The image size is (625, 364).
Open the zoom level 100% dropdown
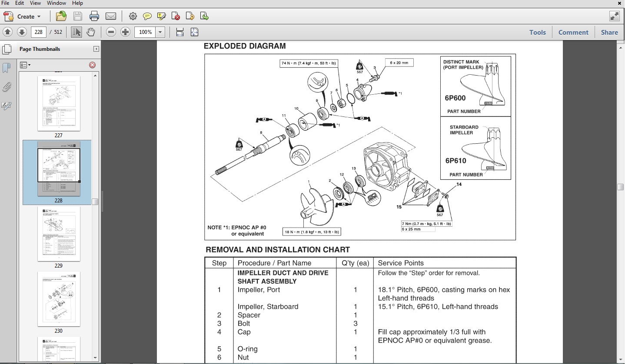[160, 32]
